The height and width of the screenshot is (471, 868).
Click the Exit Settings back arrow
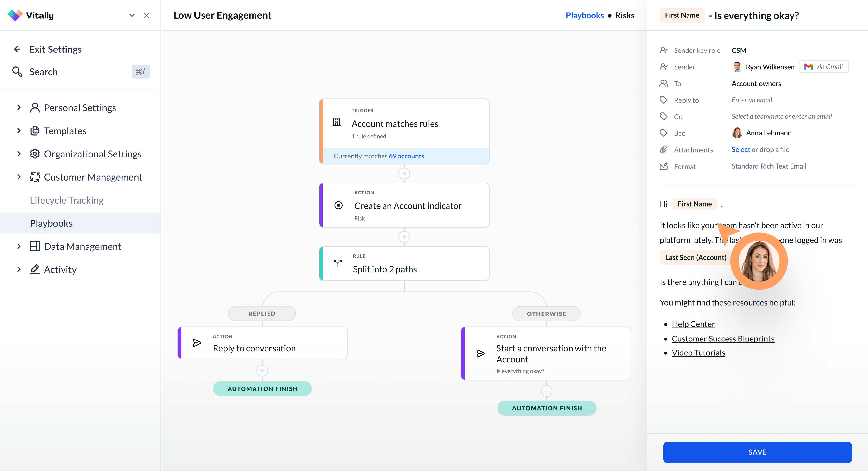point(17,49)
